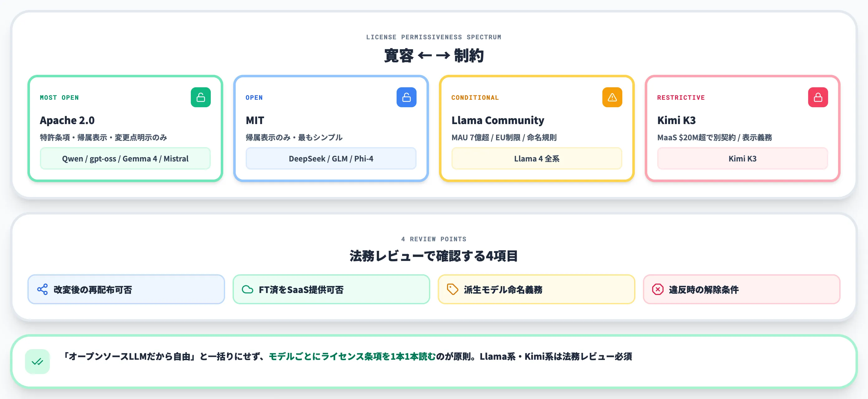Click the Apache 2.0 card title
The width and height of the screenshot is (868, 399).
[x=67, y=120]
